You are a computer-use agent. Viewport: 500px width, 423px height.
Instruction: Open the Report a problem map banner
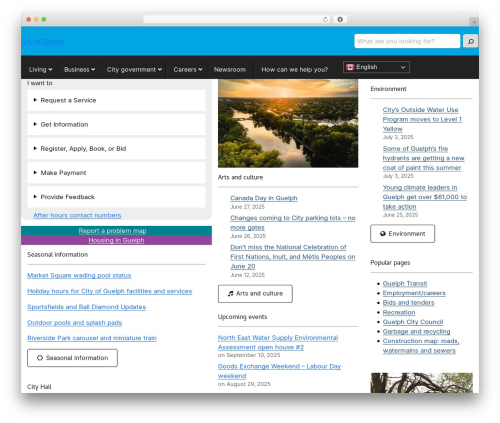(x=116, y=231)
